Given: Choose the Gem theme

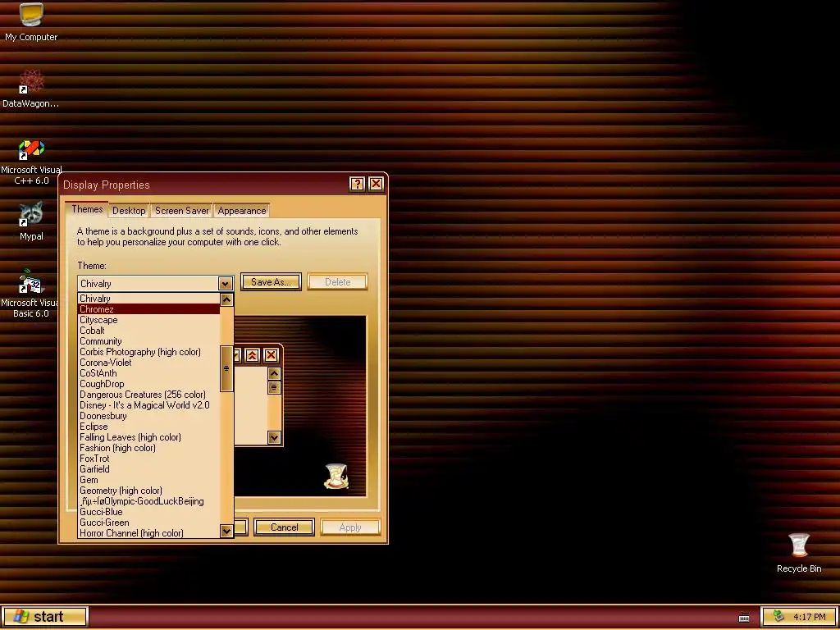Looking at the screenshot, I should 149,480.
